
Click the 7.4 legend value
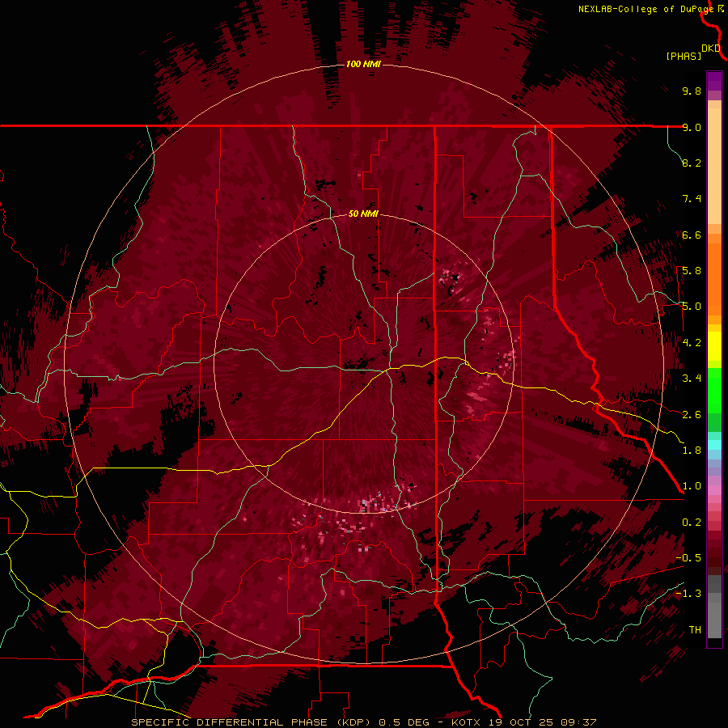[x=692, y=199]
